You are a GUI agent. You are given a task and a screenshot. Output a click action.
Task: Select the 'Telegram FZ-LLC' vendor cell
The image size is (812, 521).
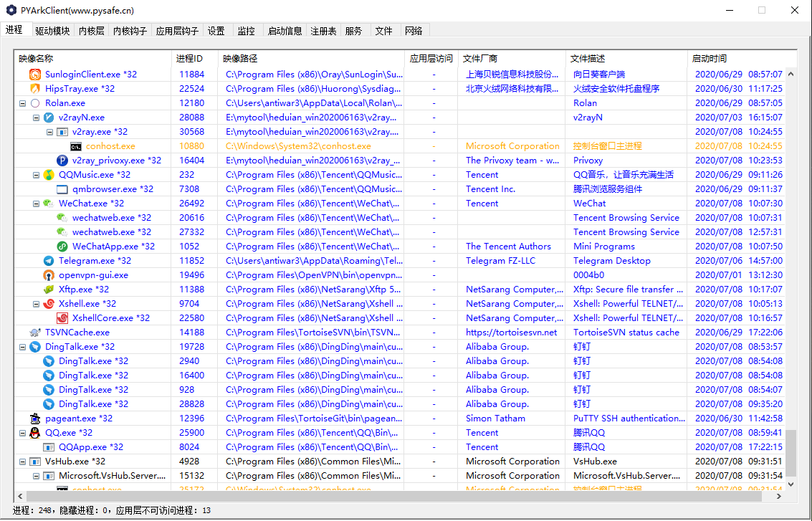(x=500, y=261)
